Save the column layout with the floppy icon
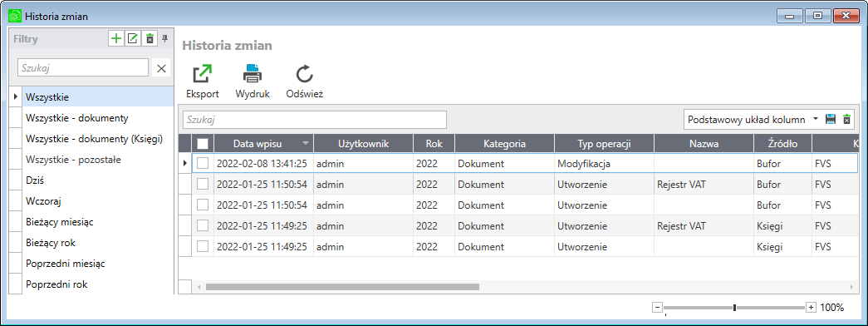868x326 pixels. (831, 119)
